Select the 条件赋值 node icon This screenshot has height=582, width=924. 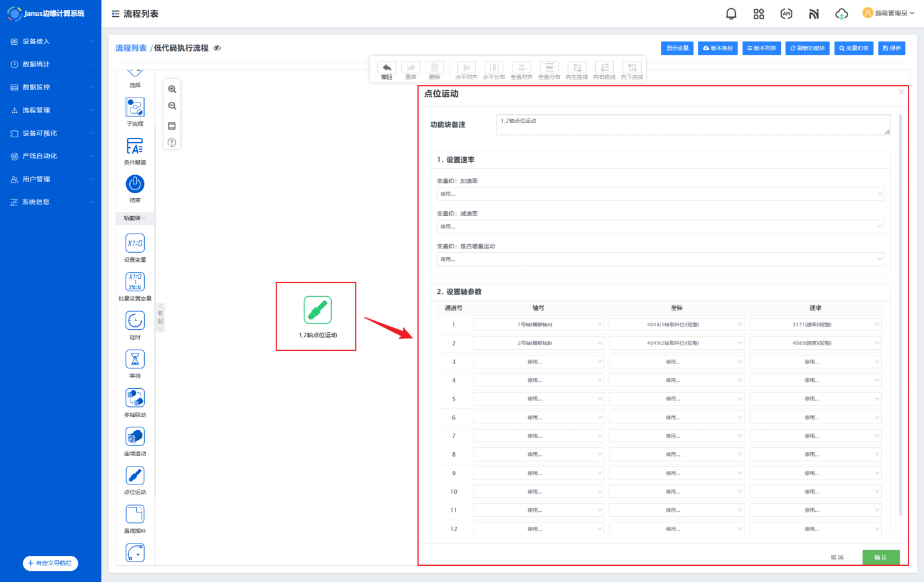135,146
